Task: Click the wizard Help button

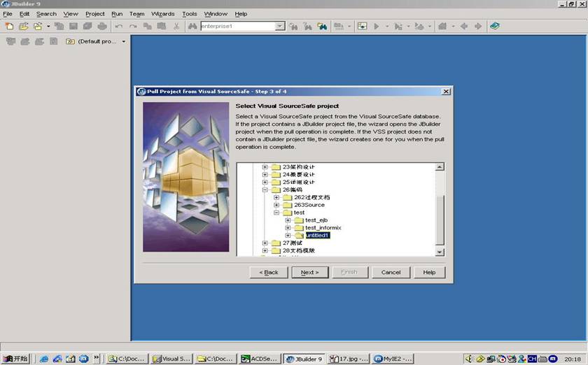Action: (429, 273)
